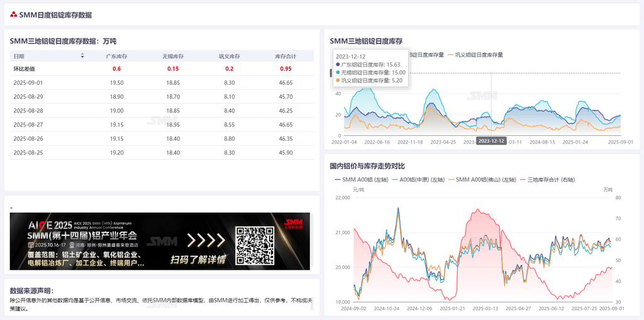Screen dimensions: 644x320
Task: Click the red 0.15 环比差值 value
Action: pos(172,69)
